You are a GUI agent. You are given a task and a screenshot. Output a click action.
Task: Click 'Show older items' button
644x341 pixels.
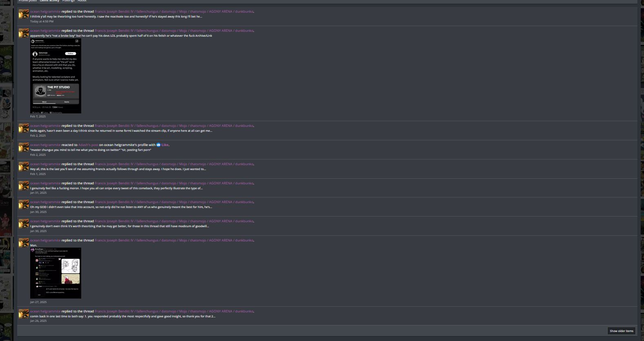click(621, 331)
